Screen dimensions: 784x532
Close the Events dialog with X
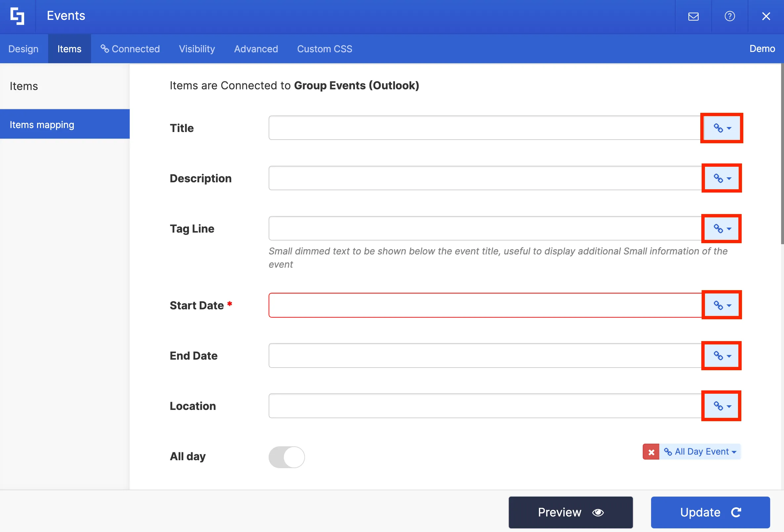point(766,16)
